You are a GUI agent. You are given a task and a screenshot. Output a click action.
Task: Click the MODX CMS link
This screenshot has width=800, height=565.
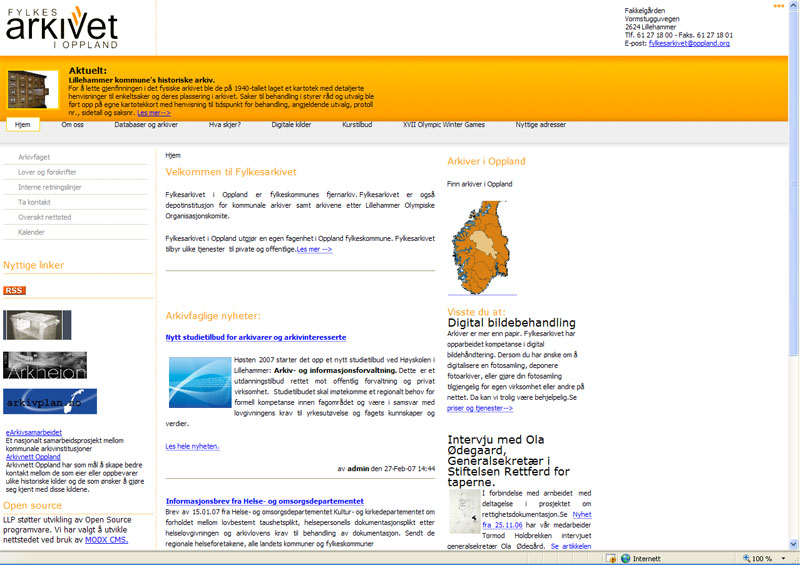point(105,540)
